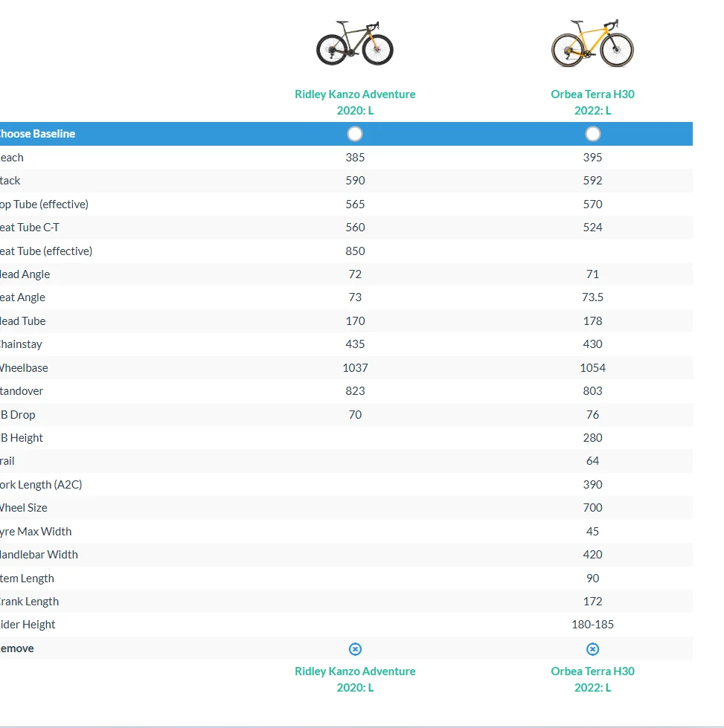
Task: Open the Ridley Kanzo Adventure bike image
Action: click(x=355, y=43)
